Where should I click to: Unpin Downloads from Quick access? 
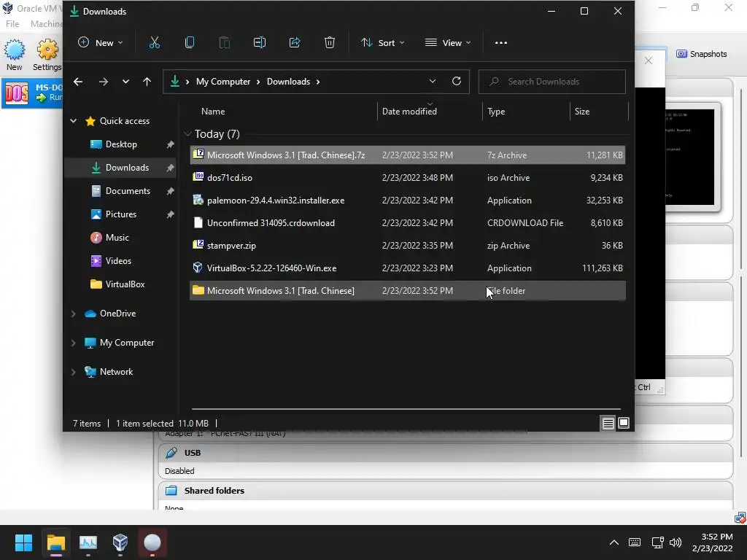170,168
